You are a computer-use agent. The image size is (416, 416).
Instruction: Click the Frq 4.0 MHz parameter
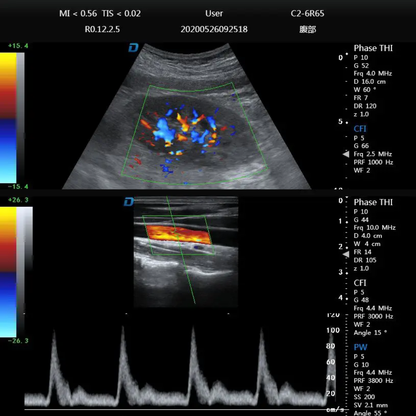373,74
